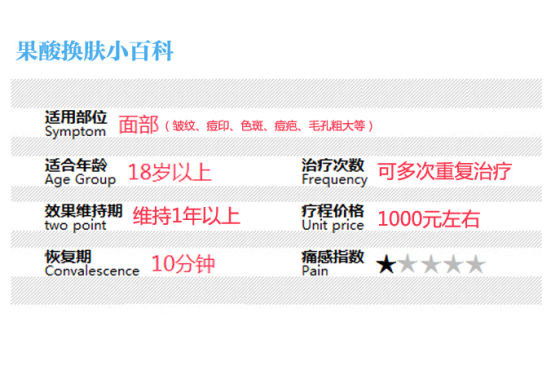This screenshot has width=560, height=374.
Task: Click the last gray pain star
Action: click(475, 264)
